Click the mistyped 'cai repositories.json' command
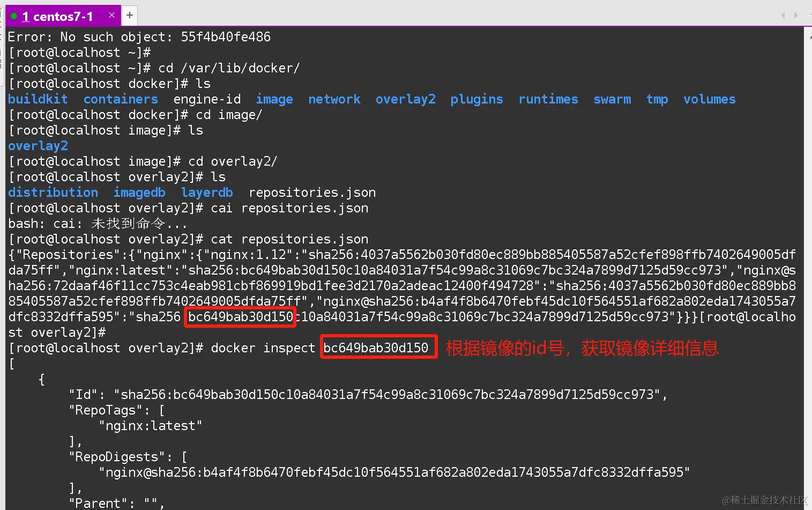The width and height of the screenshot is (812, 510). tap(289, 208)
